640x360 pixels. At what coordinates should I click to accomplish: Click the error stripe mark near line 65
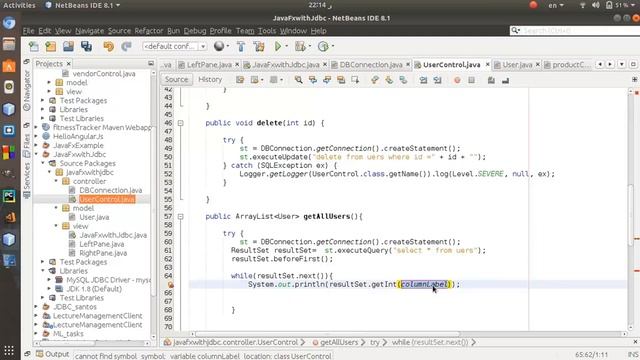click(x=636, y=271)
